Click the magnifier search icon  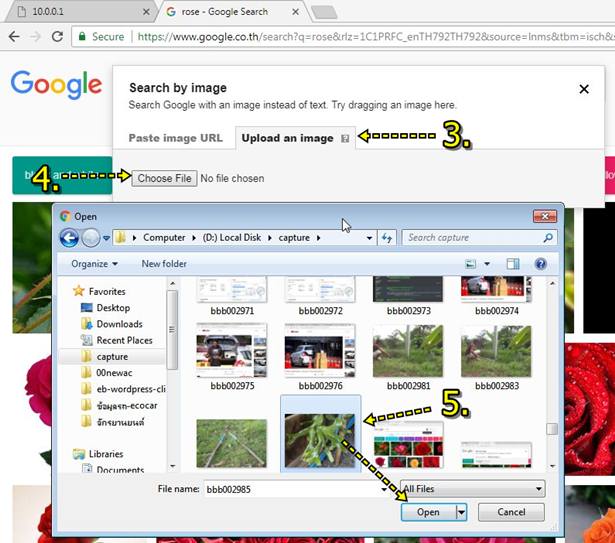pos(548,238)
